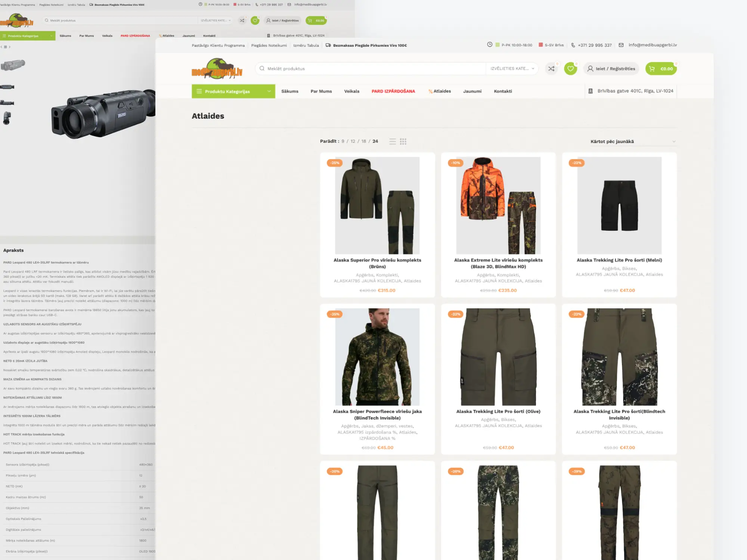Open the IZVĒLIETIES KATE... category dropdown

coord(511,69)
